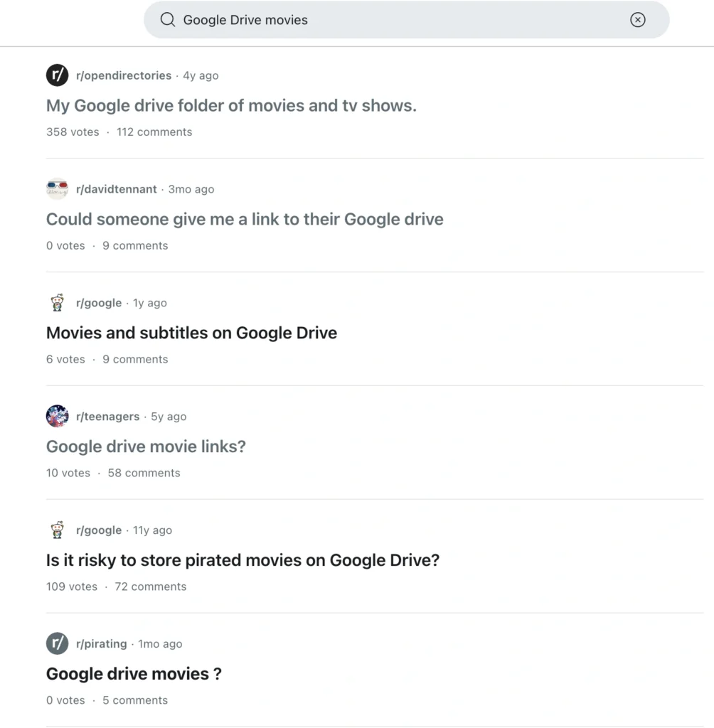Click the r/teenagers subreddit avatar icon
Screen dimensions: 714x728
(x=57, y=416)
